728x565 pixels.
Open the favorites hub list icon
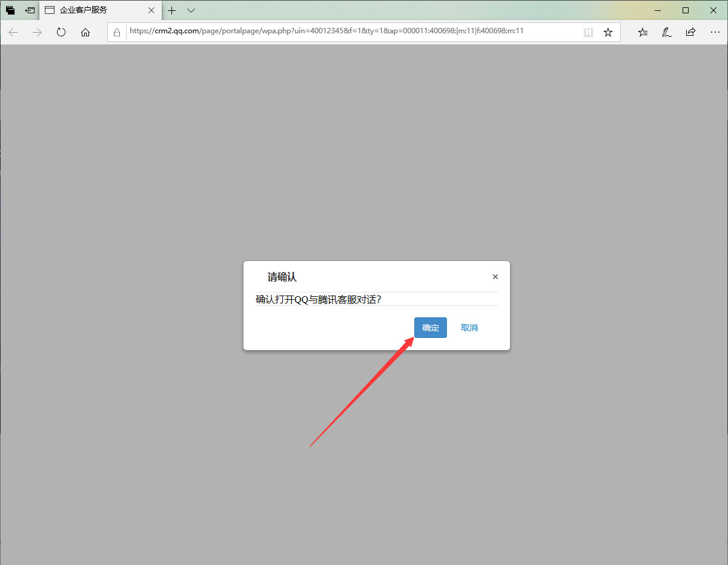[x=643, y=33]
